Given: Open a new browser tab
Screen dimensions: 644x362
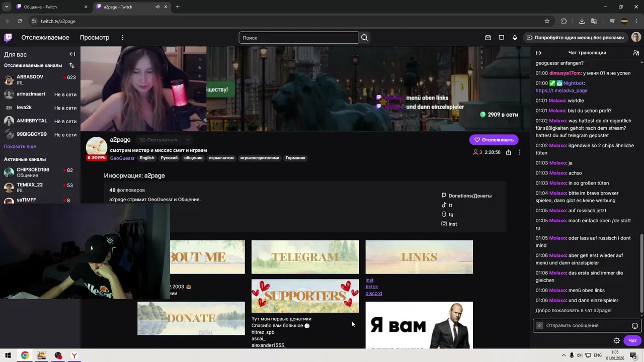Looking at the screenshot, I should tap(178, 7).
